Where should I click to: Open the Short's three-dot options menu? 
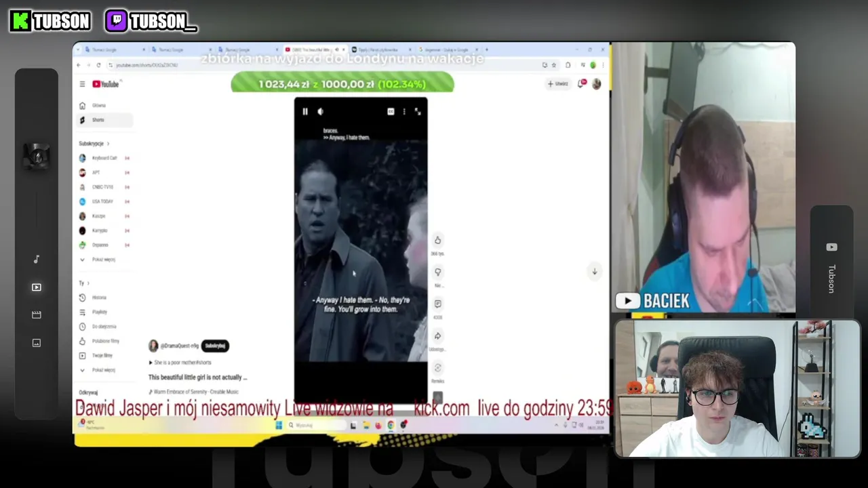(404, 112)
